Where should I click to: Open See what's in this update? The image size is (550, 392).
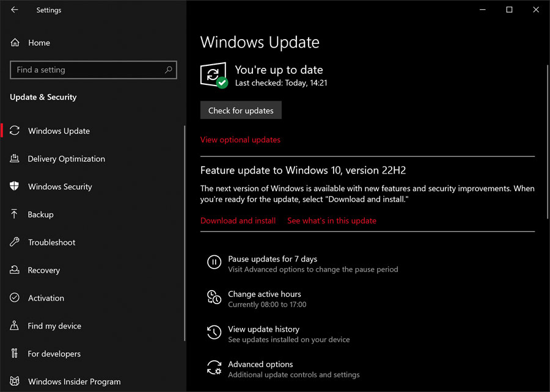(x=332, y=220)
